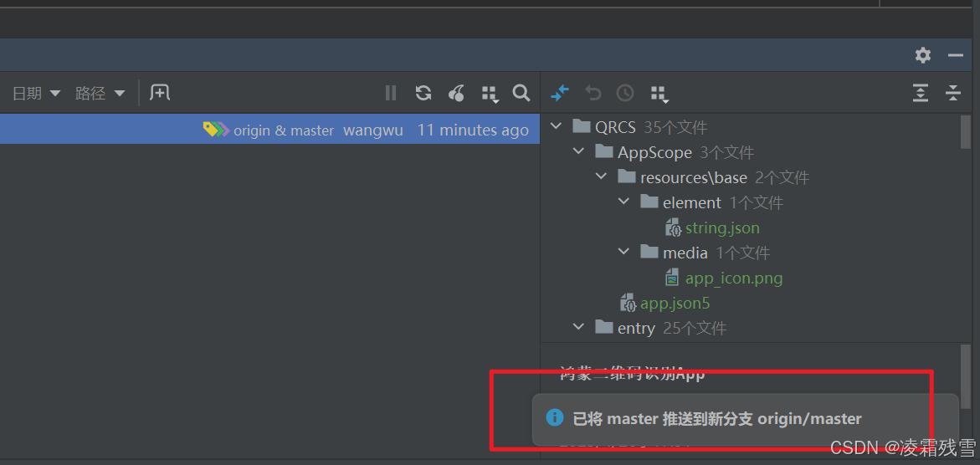Show file history clock icon
The height and width of the screenshot is (465, 980).
click(625, 93)
